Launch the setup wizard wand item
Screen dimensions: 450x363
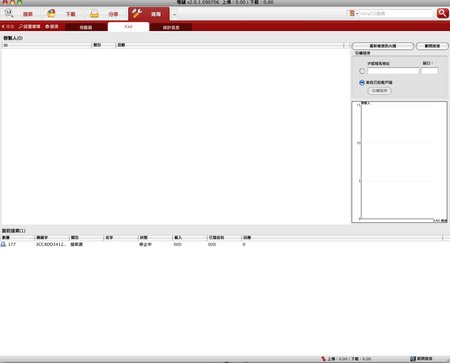coord(29,26)
